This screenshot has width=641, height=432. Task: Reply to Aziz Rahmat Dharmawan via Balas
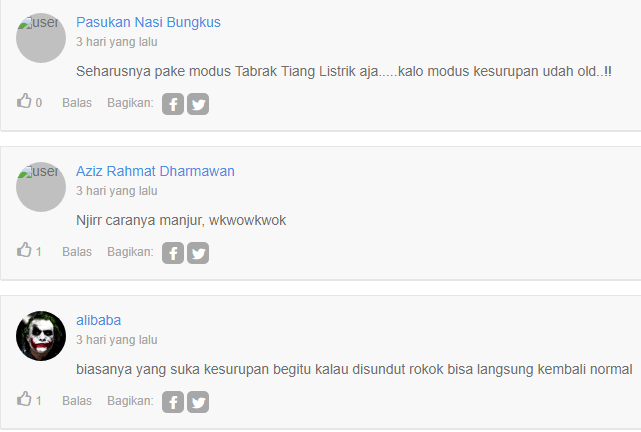[x=77, y=252]
